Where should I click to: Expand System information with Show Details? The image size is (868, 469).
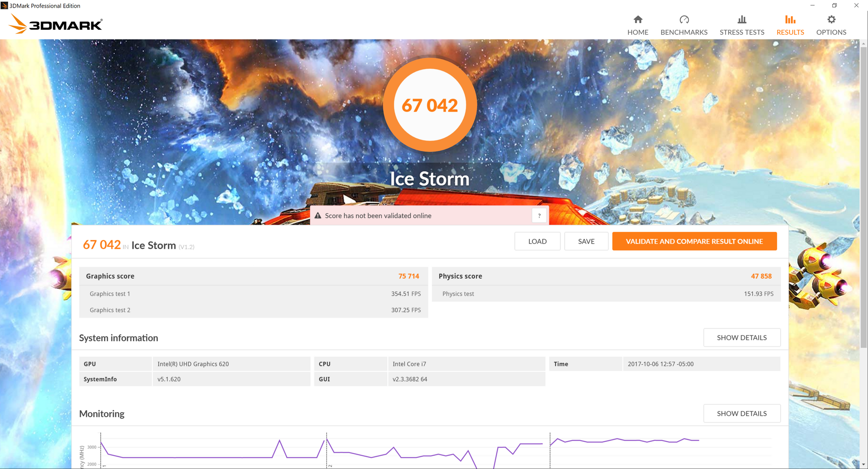click(741, 338)
